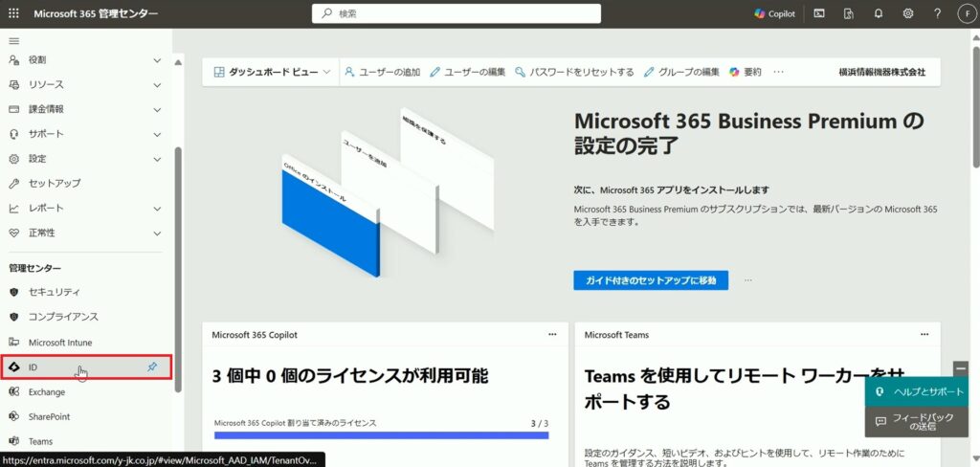This screenshot has width=980, height=467.
Task: Expand the 課金情報 chevron
Action: [x=158, y=109]
